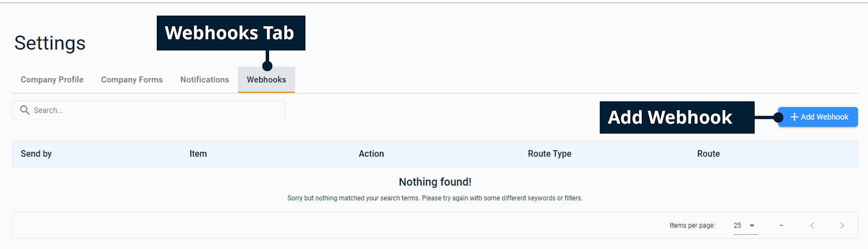868x249 pixels.
Task: Switch to the Company Forms tab
Action: (132, 80)
